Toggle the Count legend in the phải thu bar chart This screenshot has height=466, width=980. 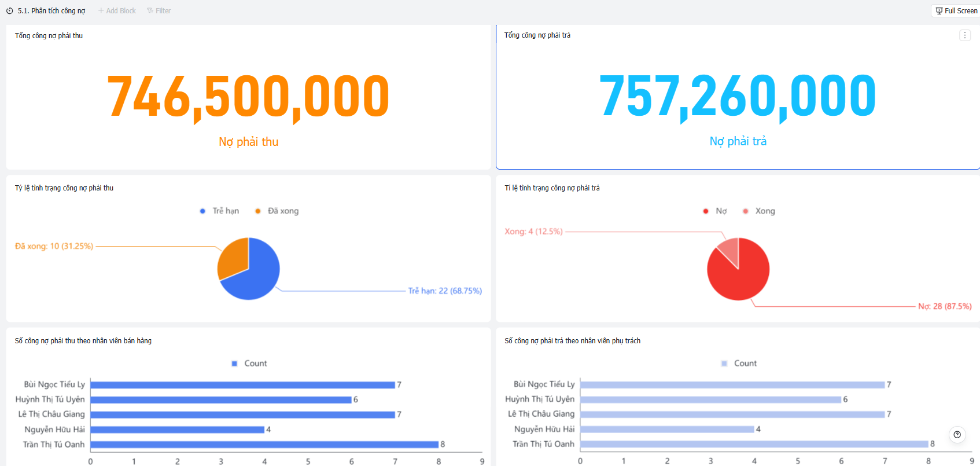click(249, 364)
